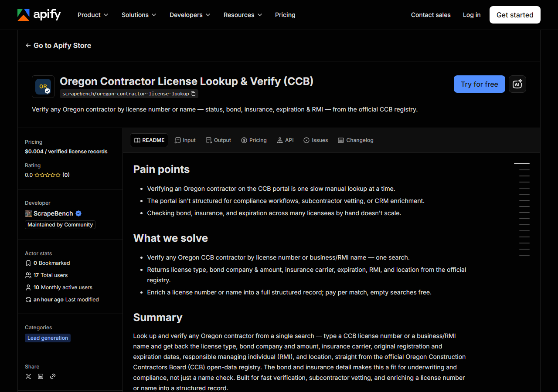Click the 10 Monthly active users stat

click(63, 287)
